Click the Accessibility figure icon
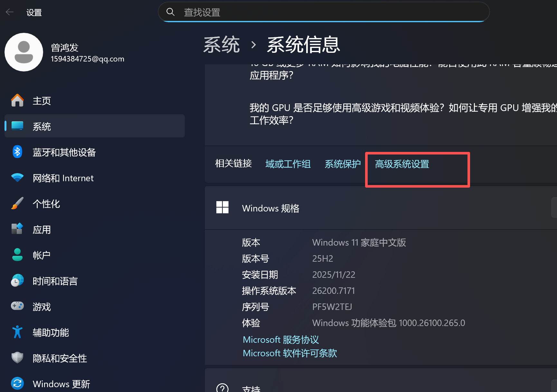 (17, 332)
